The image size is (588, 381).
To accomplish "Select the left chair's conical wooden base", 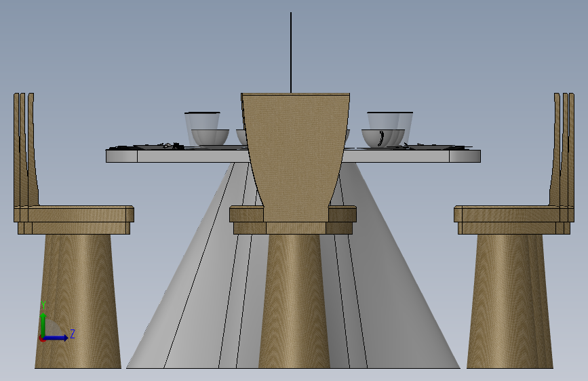I will pos(78,301).
